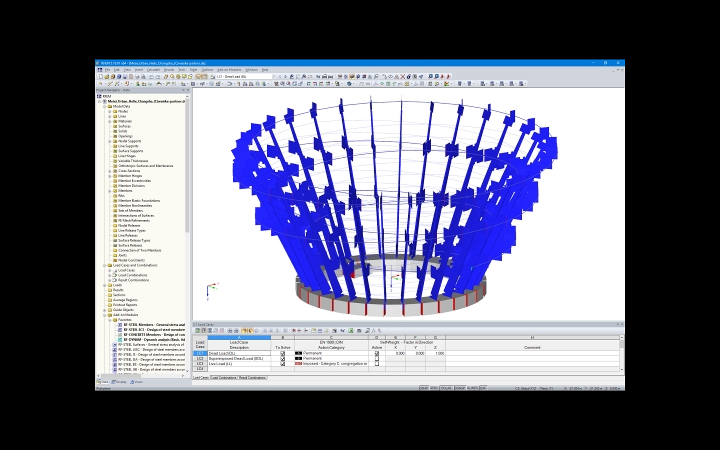The image size is (720, 450).
Task: Select Result Combinations in the navigator tree
Action: click(x=134, y=280)
